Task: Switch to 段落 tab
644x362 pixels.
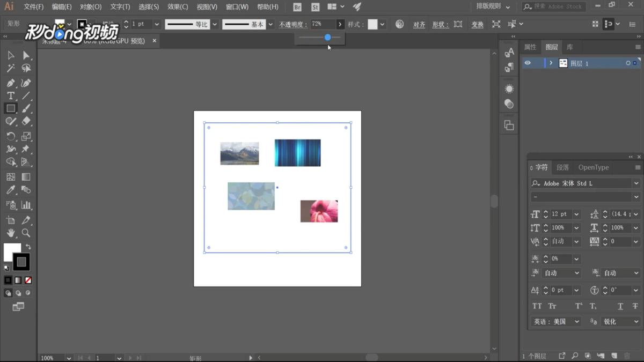Action: pyautogui.click(x=562, y=167)
